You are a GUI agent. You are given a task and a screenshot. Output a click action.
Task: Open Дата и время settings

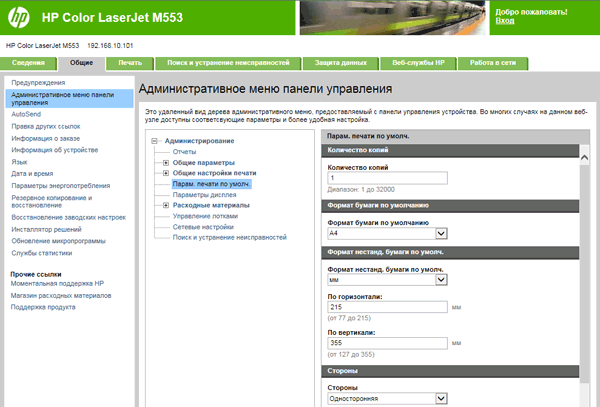point(32,174)
